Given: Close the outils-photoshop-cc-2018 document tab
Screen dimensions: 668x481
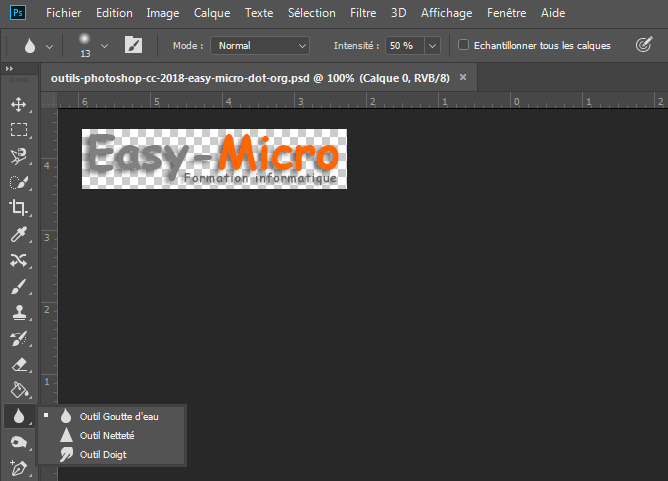Looking at the screenshot, I should click(x=463, y=77).
